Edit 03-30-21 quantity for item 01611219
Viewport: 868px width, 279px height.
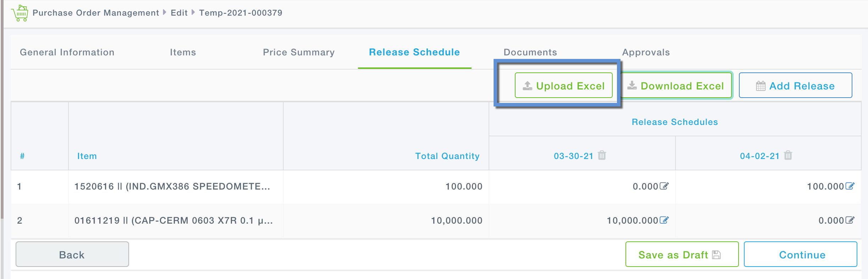tap(664, 220)
